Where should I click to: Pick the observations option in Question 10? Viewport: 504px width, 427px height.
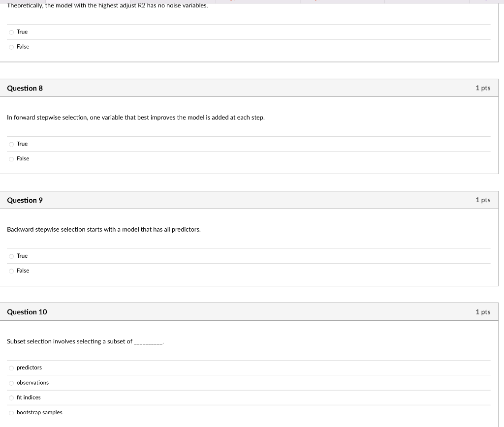(12, 383)
